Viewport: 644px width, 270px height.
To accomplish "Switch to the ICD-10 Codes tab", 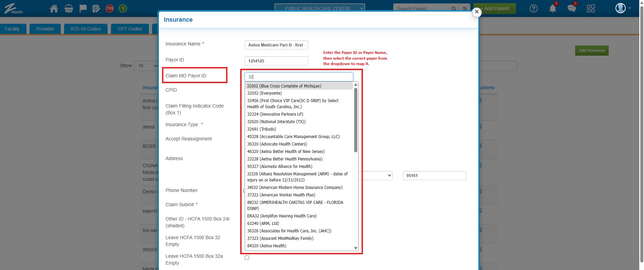I will (x=86, y=29).
